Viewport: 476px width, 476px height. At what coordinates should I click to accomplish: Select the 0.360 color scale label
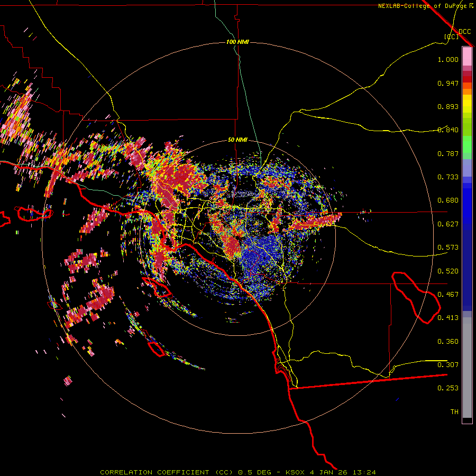coord(448,342)
